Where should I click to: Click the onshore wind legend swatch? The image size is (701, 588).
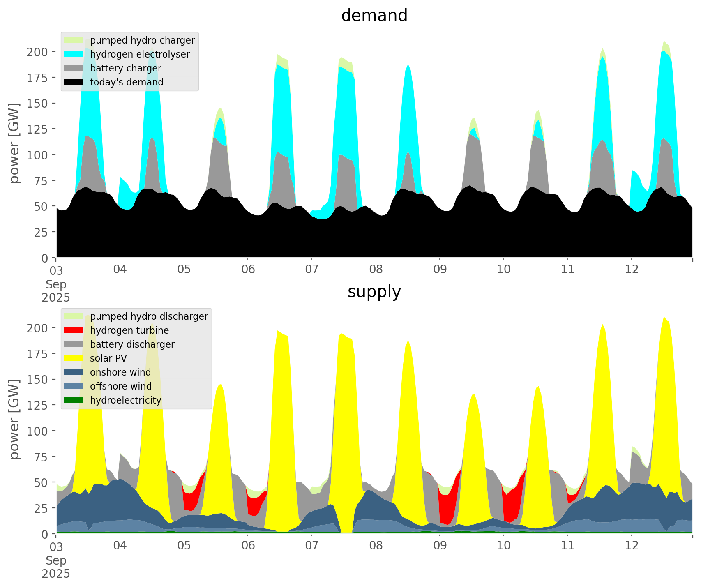(74, 372)
